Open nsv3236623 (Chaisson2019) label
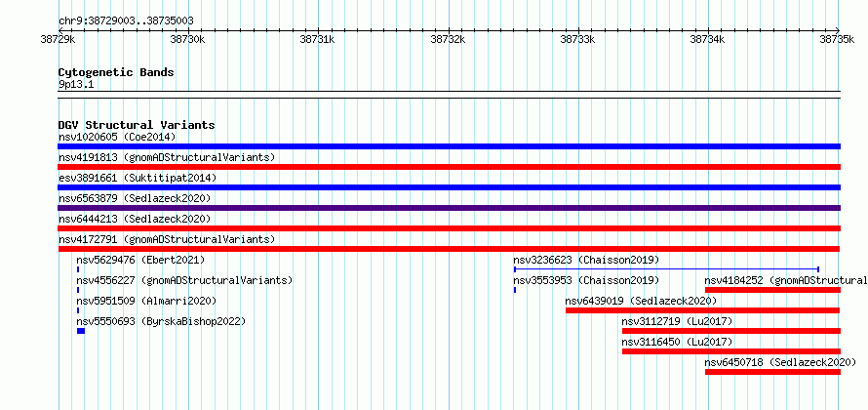 pos(586,260)
